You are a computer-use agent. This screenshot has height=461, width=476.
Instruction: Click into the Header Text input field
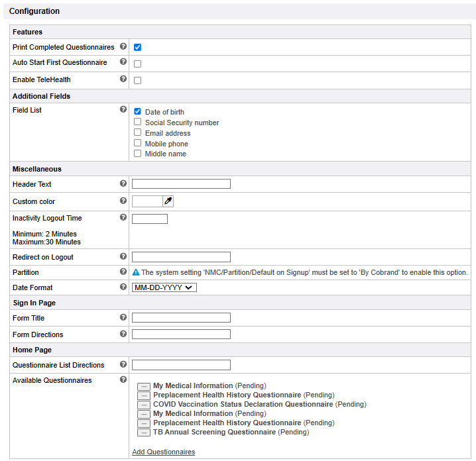tap(181, 184)
